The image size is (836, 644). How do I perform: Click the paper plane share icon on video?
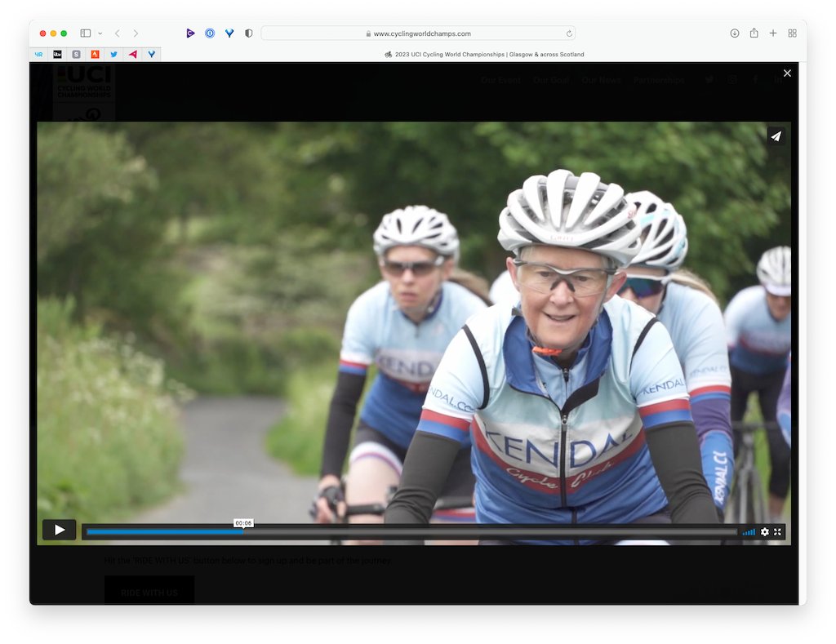click(776, 136)
